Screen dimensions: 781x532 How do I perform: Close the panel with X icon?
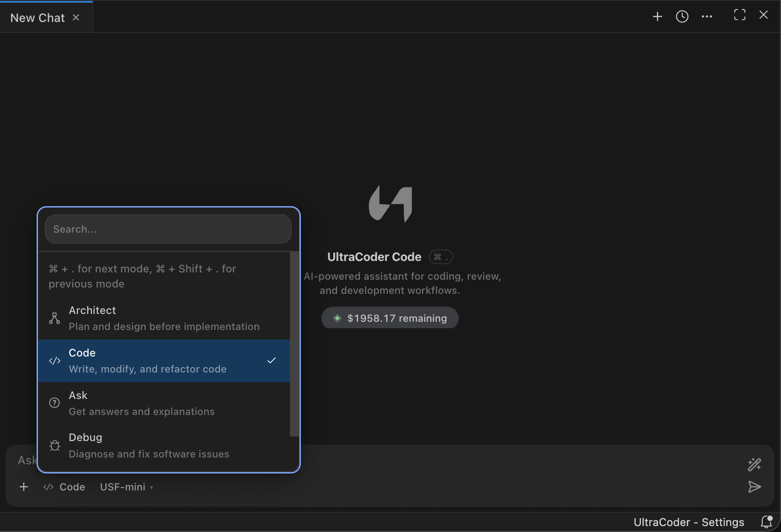[x=764, y=15]
